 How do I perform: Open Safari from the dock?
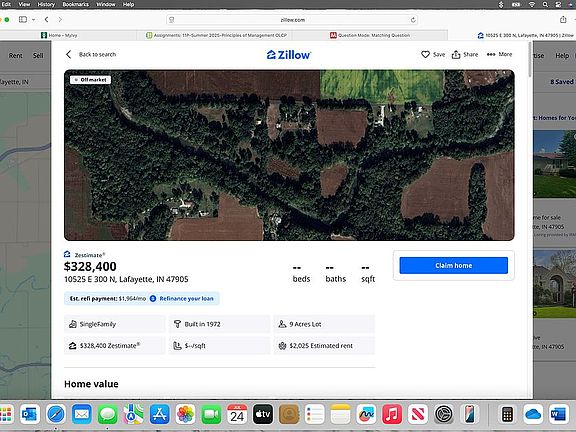pyautogui.click(x=56, y=415)
